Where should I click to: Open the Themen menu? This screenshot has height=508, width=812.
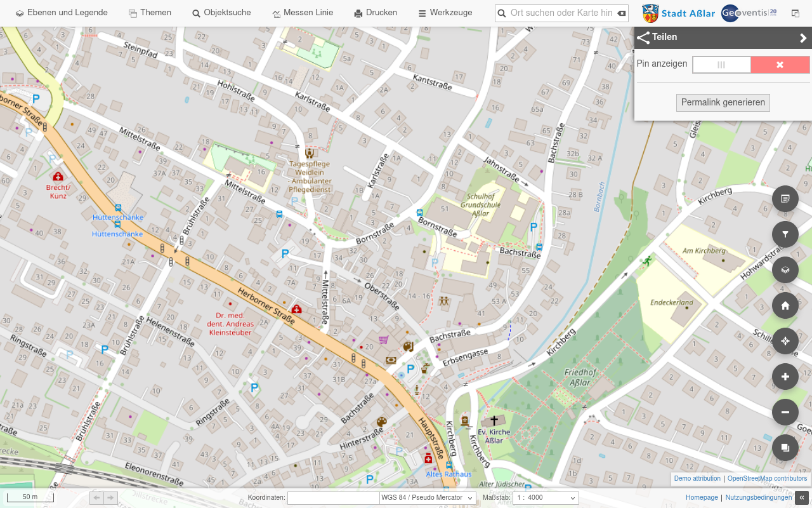click(150, 13)
